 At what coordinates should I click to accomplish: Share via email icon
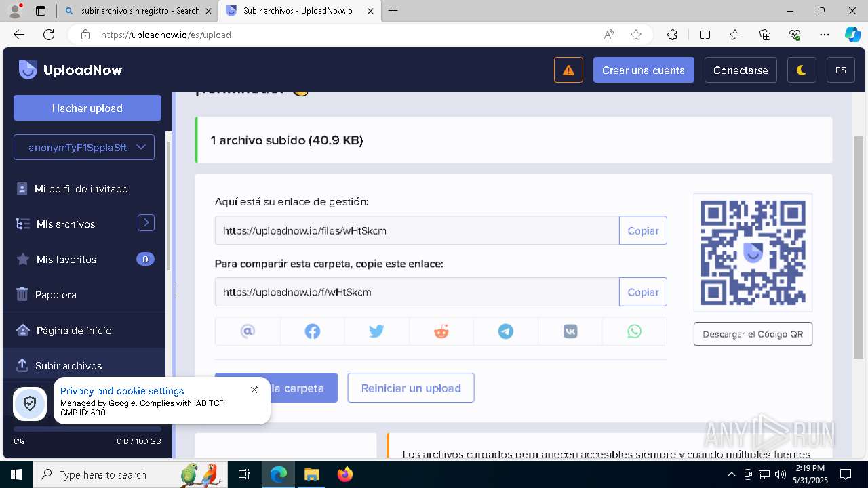click(248, 331)
